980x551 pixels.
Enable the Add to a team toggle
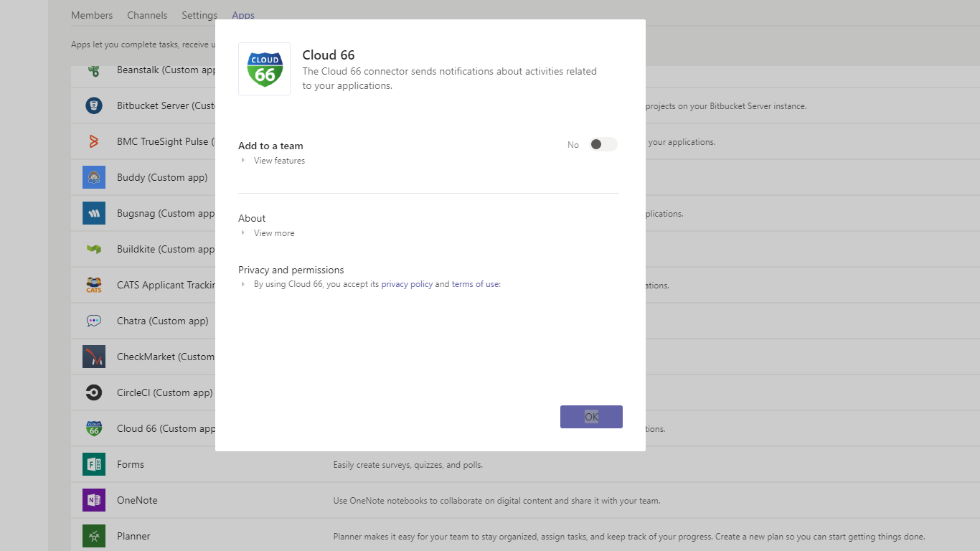point(603,145)
